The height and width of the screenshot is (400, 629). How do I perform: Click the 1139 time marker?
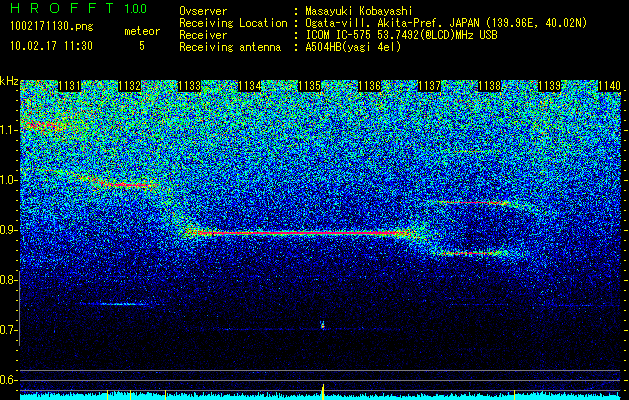[x=549, y=86]
